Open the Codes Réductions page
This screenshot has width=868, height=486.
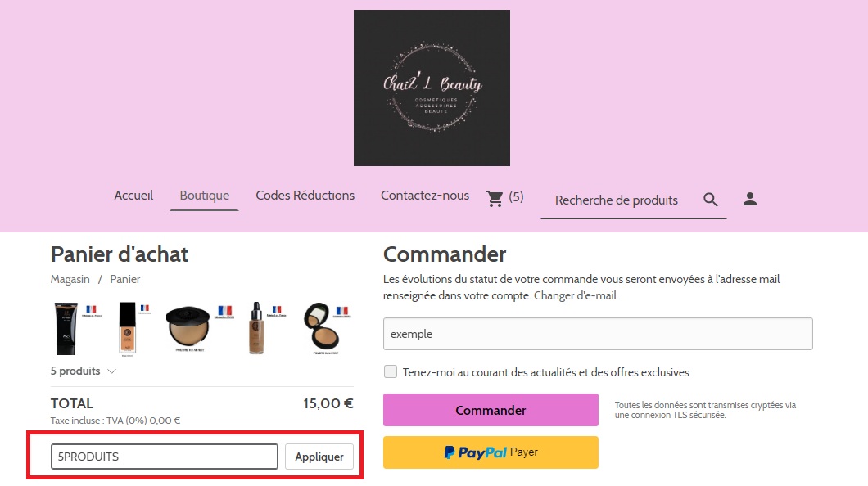[305, 196]
